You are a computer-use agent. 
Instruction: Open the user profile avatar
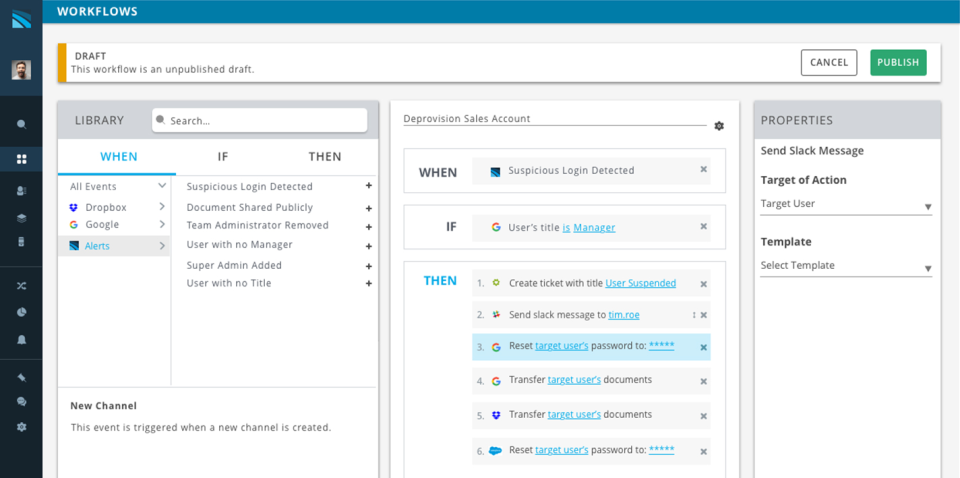point(21,70)
